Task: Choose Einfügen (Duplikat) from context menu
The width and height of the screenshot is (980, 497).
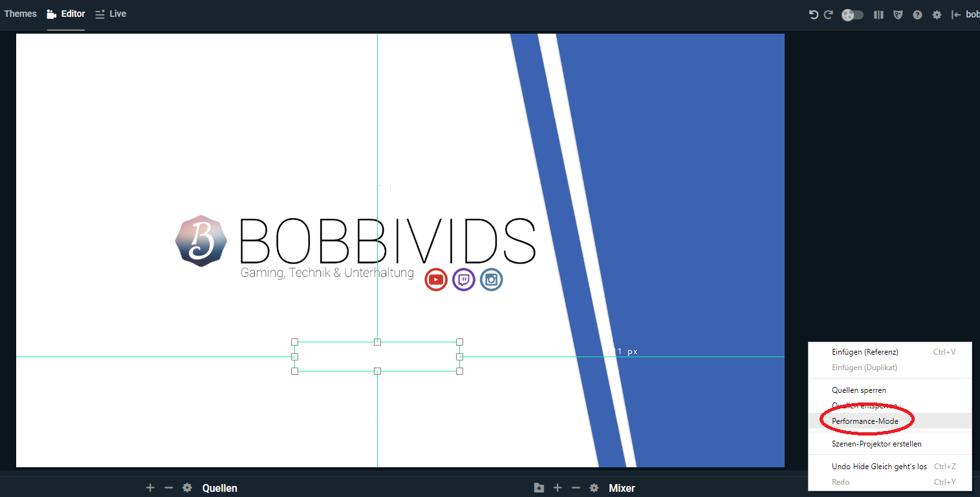Action: coord(890,368)
